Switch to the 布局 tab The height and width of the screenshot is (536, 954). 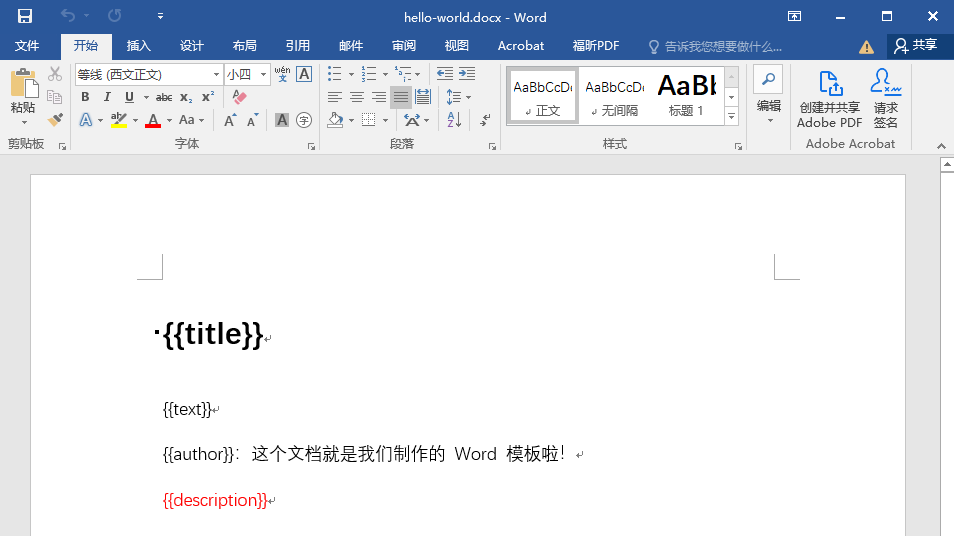245,46
